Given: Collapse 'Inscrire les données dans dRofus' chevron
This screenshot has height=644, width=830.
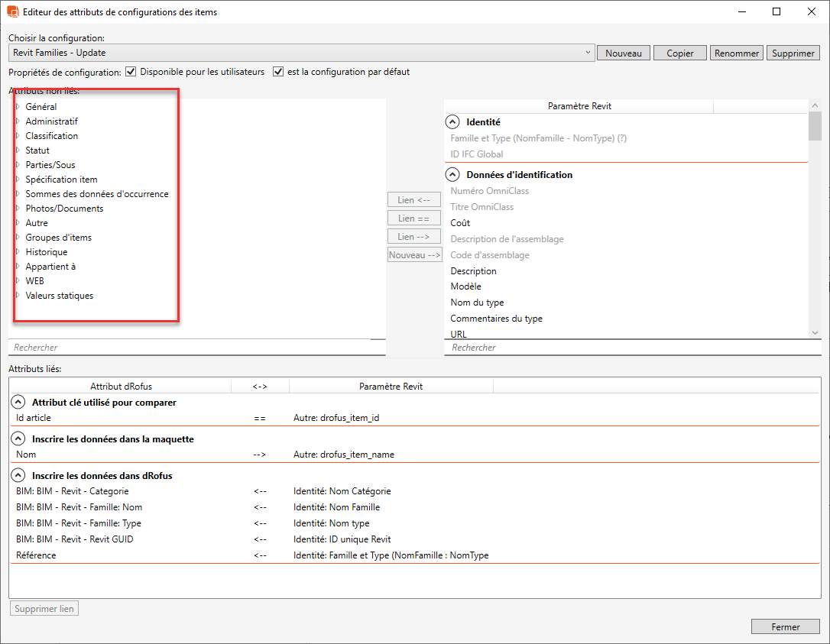Looking at the screenshot, I should pyautogui.click(x=18, y=476).
